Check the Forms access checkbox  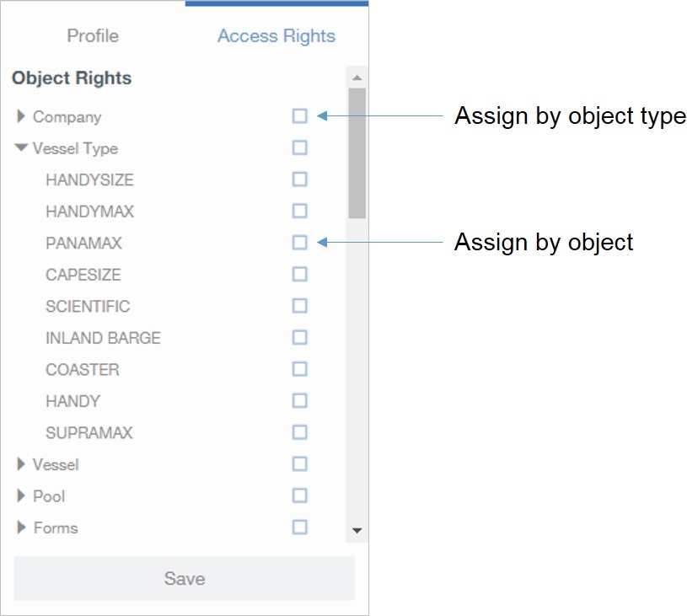[x=299, y=528]
